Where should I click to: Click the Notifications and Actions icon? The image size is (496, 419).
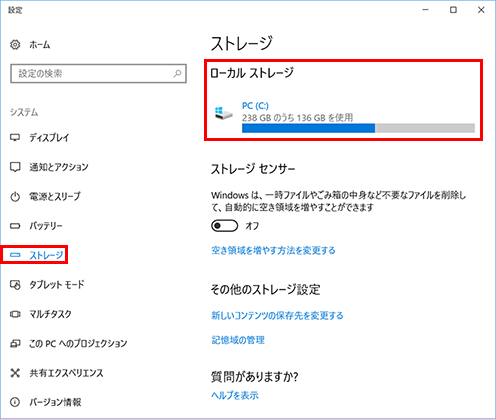[x=15, y=167]
